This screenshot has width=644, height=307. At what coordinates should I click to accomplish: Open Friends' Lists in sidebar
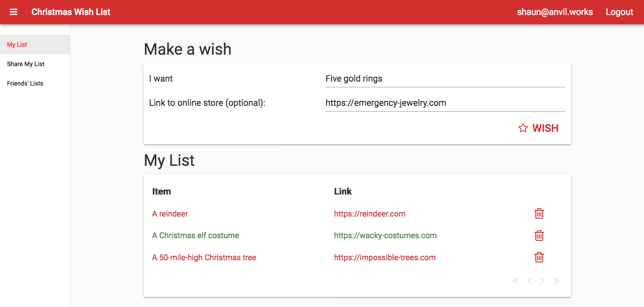pos(25,83)
